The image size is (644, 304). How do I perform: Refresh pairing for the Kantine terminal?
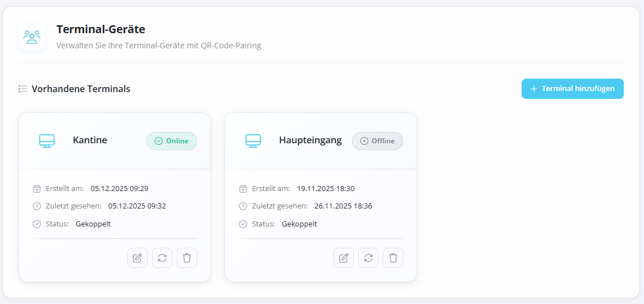(x=162, y=258)
